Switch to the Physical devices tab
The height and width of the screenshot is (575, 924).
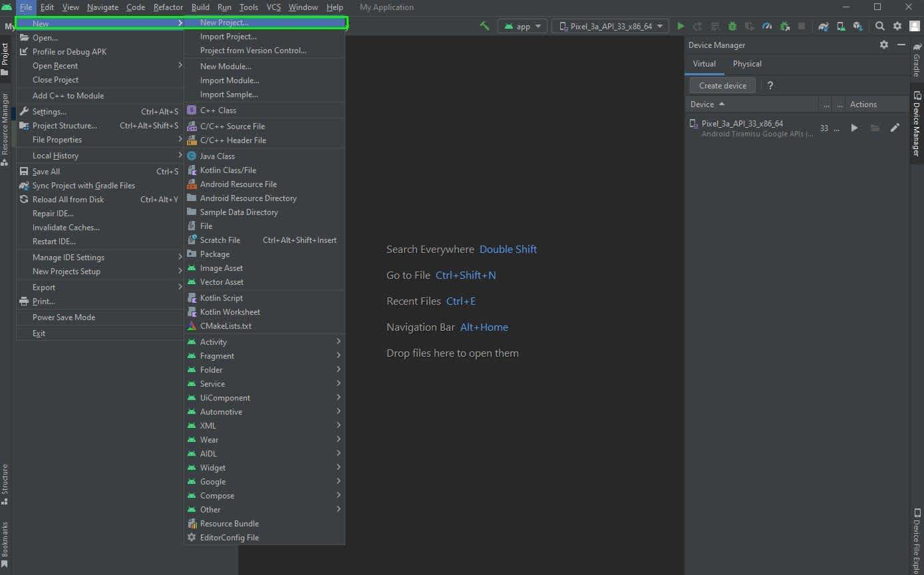[x=746, y=64]
